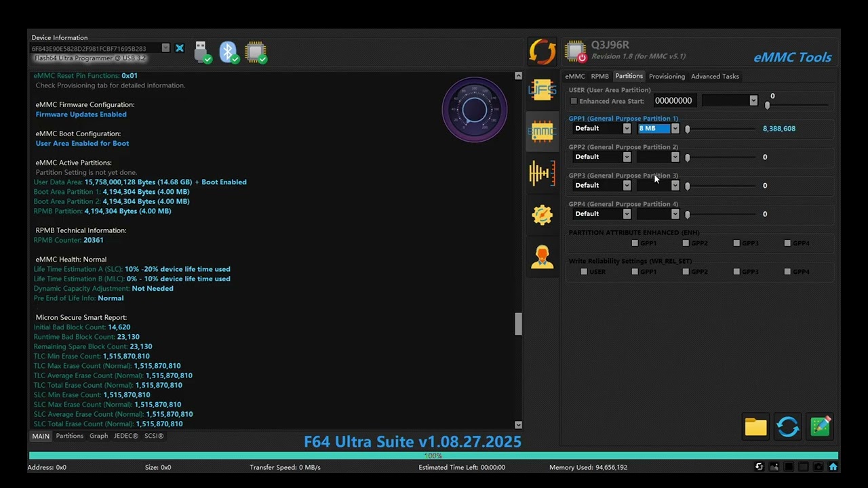Open the JEDEC® tab
This screenshot has width=868, height=488.
tap(126, 436)
